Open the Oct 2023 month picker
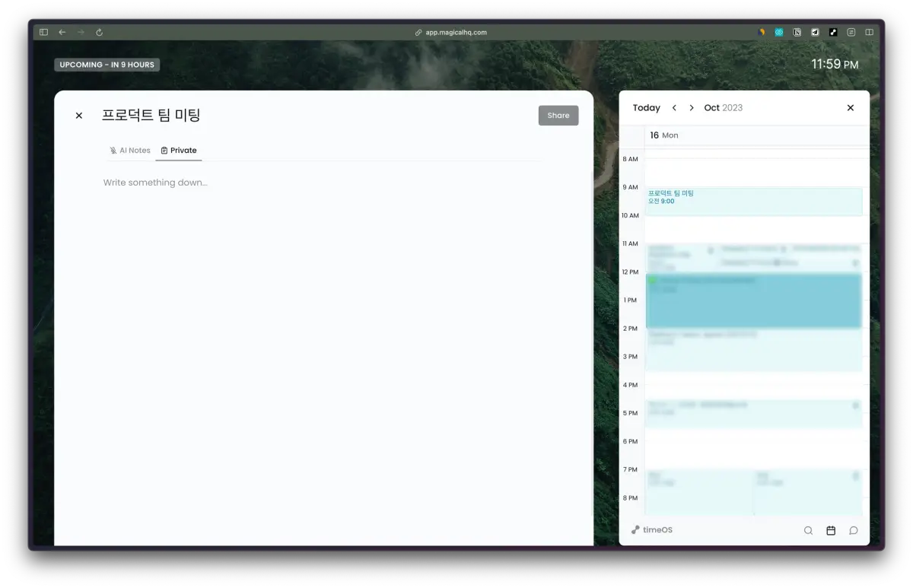 [724, 108]
